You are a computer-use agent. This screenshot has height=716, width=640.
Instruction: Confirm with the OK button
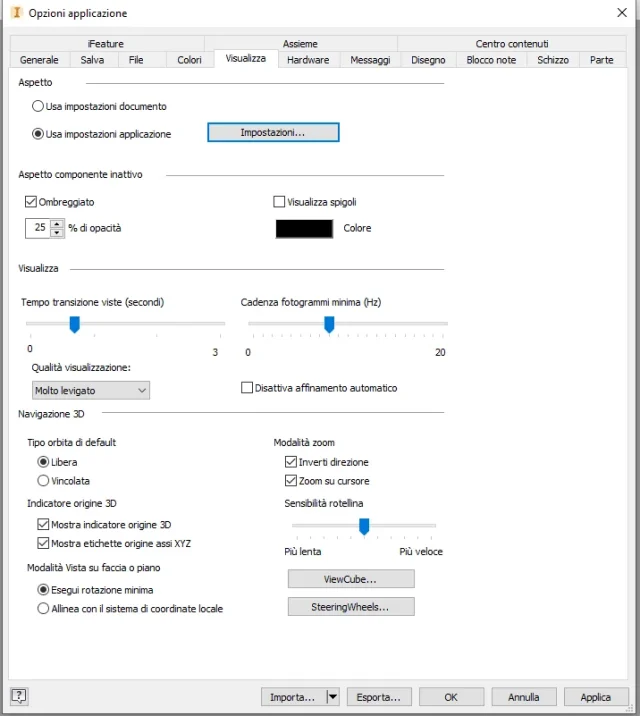point(451,697)
